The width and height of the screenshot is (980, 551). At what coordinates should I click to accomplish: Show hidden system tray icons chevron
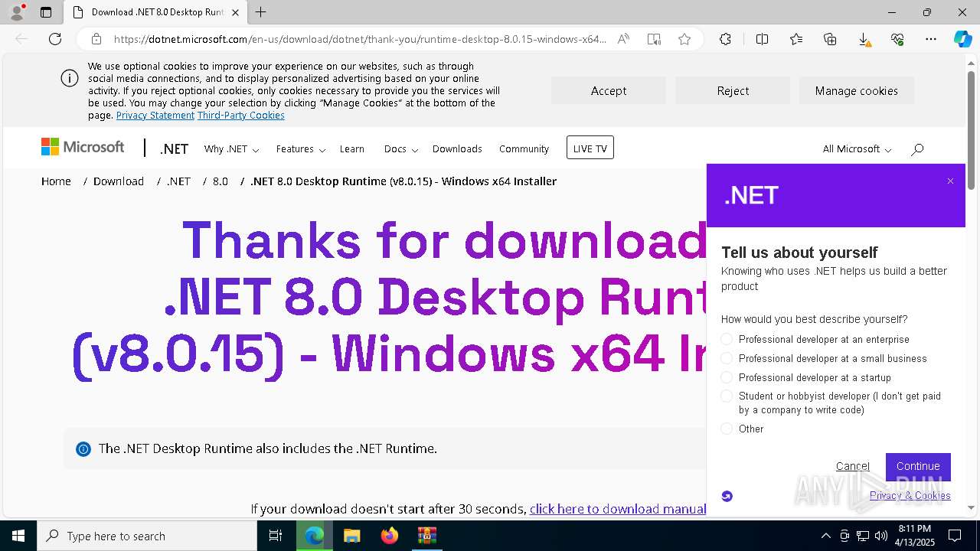click(x=825, y=536)
